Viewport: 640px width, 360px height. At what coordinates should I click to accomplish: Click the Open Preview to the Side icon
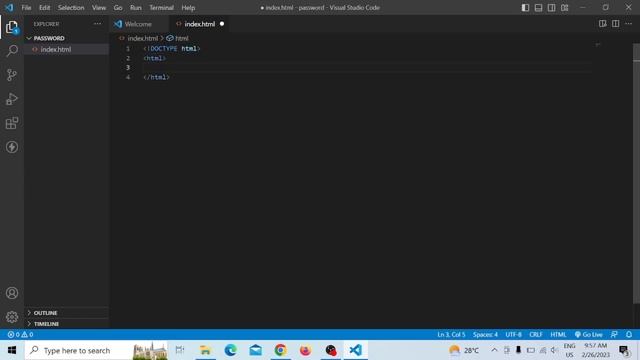(602, 24)
